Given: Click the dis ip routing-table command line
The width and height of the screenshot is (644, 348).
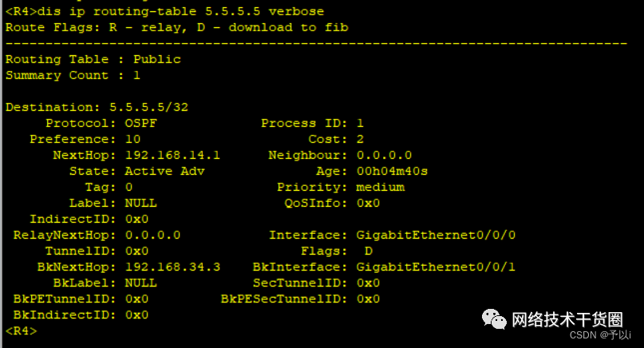Looking at the screenshot, I should 164,11.
